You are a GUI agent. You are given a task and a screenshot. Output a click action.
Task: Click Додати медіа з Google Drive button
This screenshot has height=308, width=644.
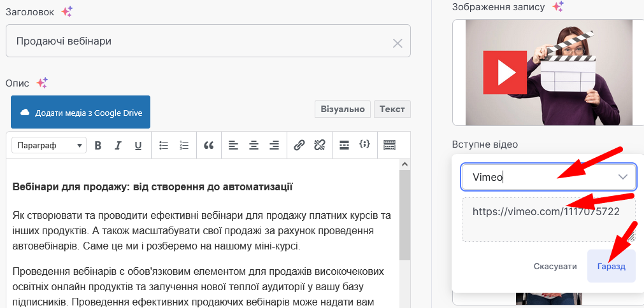(80, 113)
